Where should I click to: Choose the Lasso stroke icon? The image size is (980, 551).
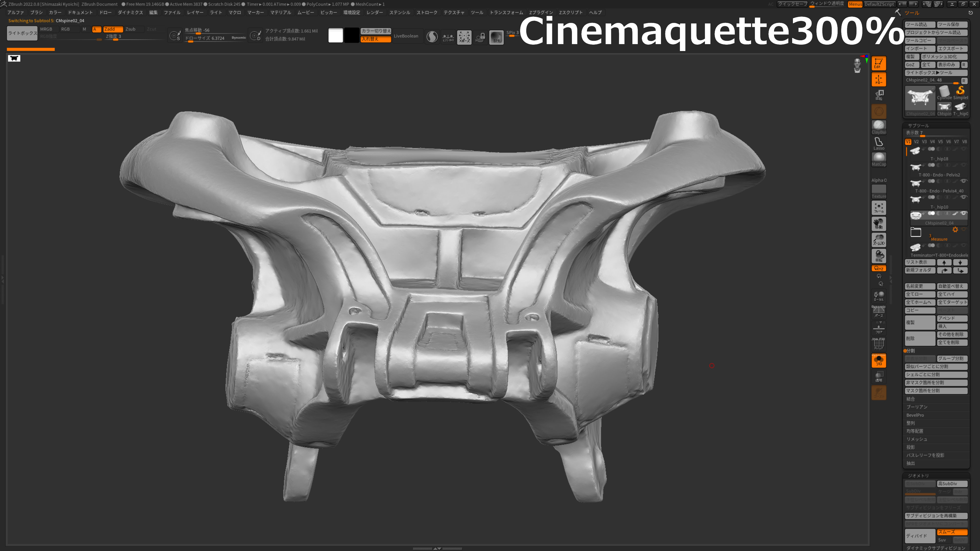click(878, 143)
